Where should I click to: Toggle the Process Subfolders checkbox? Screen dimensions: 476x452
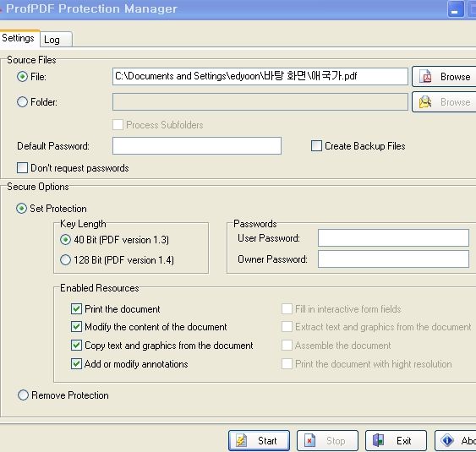point(118,125)
